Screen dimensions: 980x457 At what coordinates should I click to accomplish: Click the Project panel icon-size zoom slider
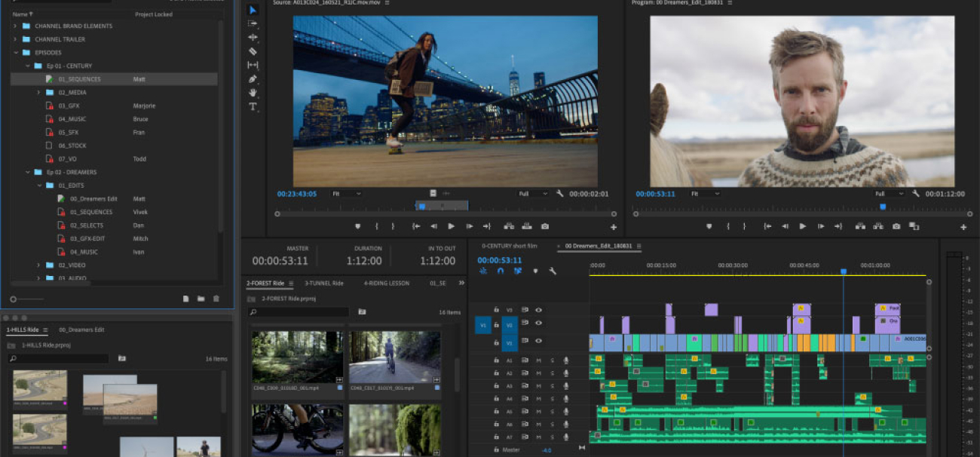(14, 299)
